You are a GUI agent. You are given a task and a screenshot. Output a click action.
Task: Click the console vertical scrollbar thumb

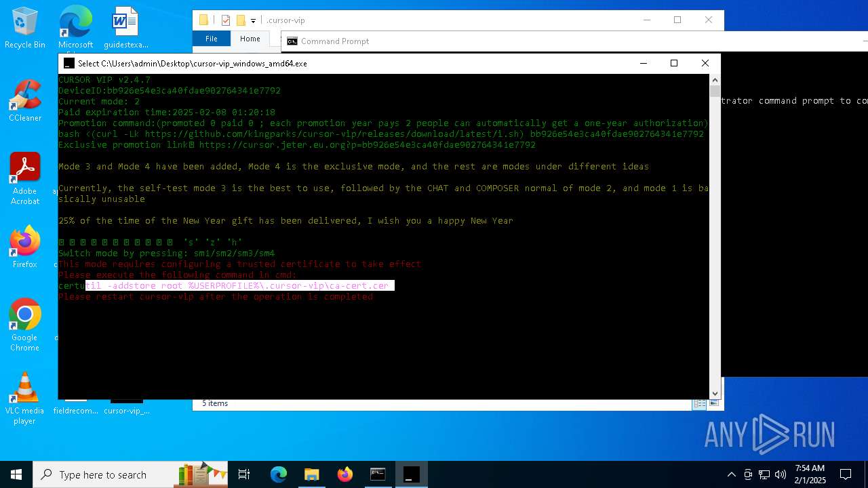click(715, 91)
